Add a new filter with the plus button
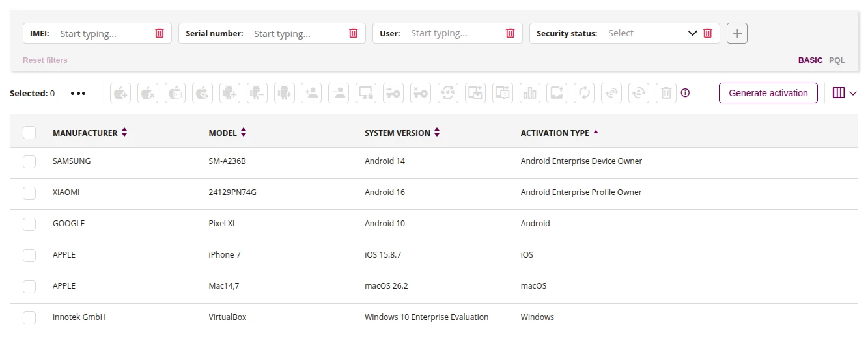Viewport: 868px width, 344px height. pyautogui.click(x=737, y=33)
